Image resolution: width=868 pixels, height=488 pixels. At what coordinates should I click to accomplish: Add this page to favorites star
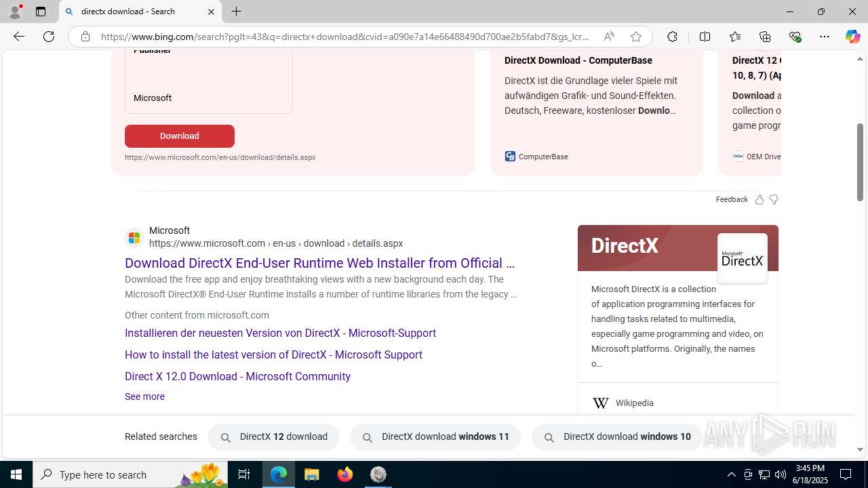635,37
